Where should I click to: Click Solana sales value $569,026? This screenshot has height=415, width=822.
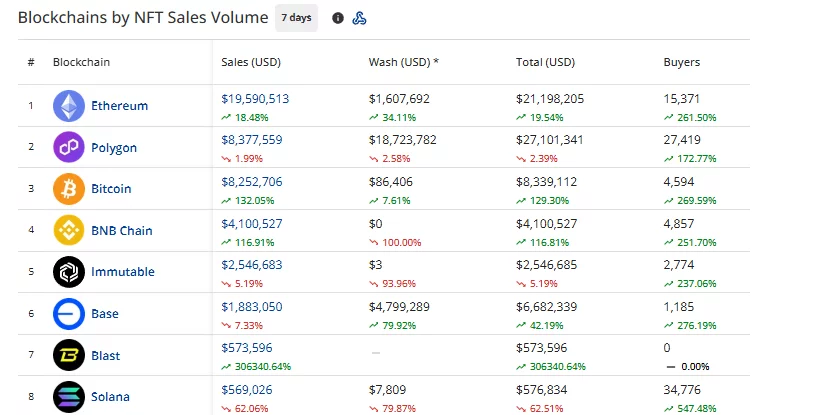247,390
